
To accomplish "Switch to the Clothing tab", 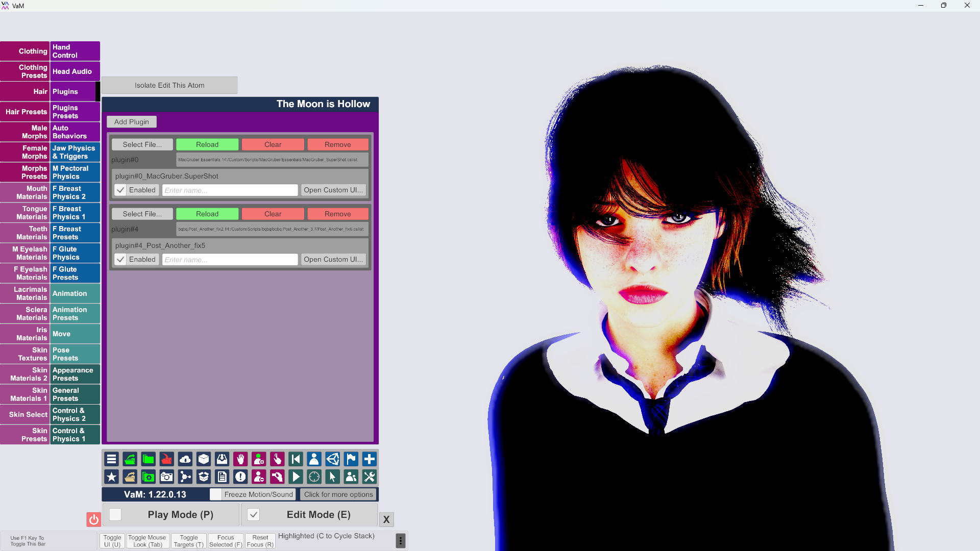I will (25, 51).
